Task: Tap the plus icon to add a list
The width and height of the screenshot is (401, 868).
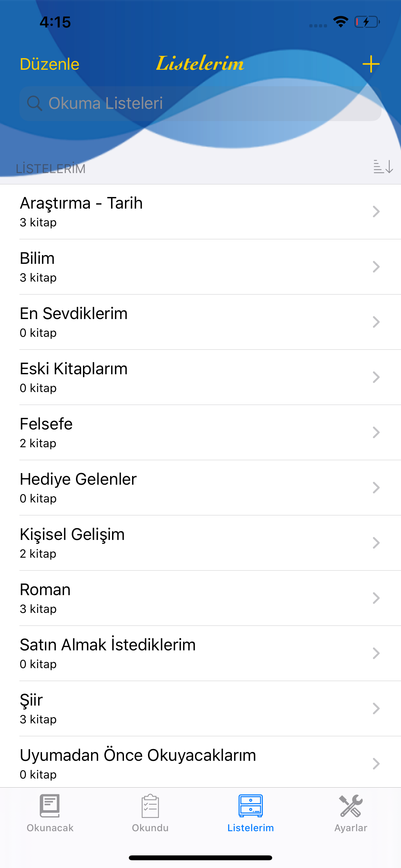Action: pos(371,64)
